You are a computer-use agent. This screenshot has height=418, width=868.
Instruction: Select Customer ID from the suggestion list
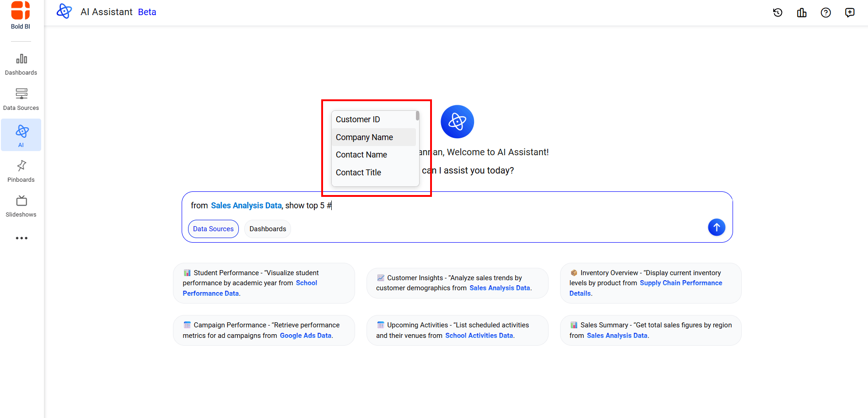point(358,119)
